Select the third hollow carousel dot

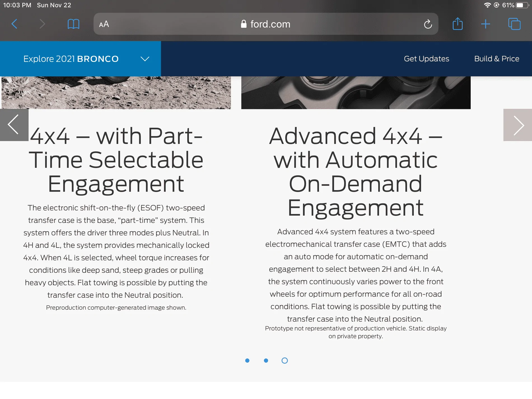pos(284,361)
